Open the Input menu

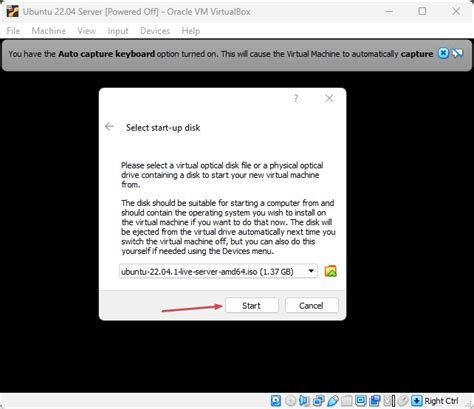[x=118, y=31]
